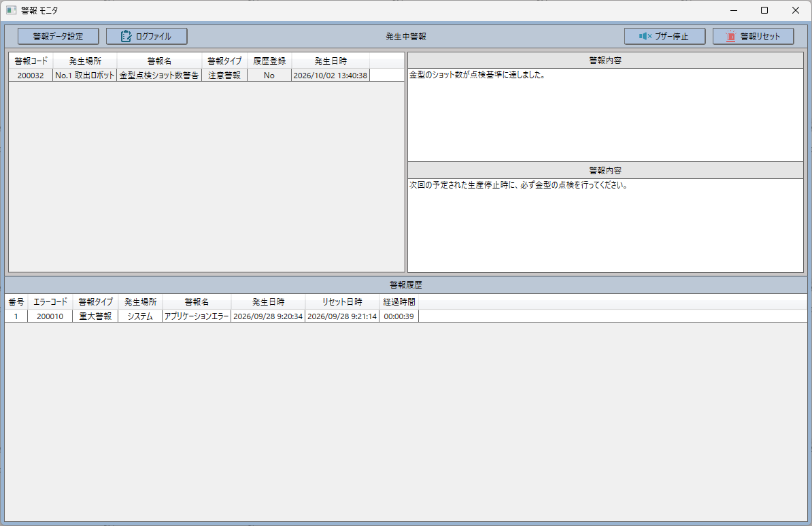Image resolution: width=812 pixels, height=526 pixels.
Task: Click the app icon in title bar
Action: click(x=11, y=10)
